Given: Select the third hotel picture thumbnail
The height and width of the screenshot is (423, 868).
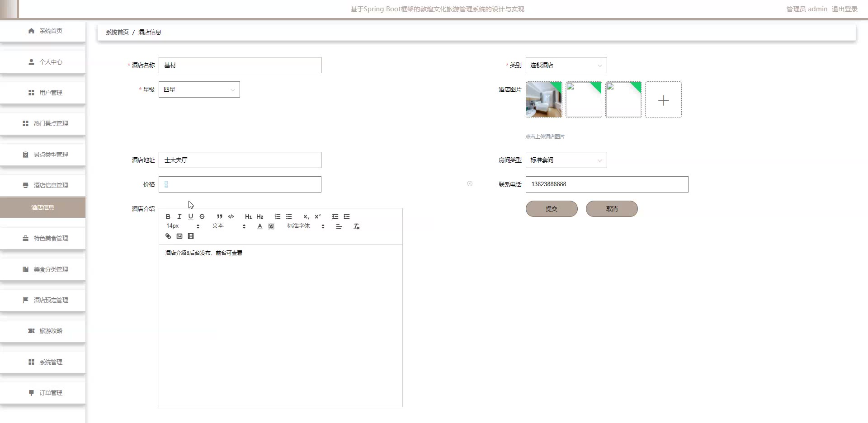Looking at the screenshot, I should (x=623, y=100).
